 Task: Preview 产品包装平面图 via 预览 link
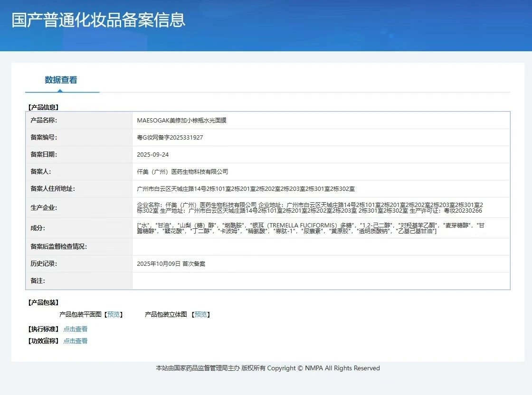pyautogui.click(x=114, y=314)
